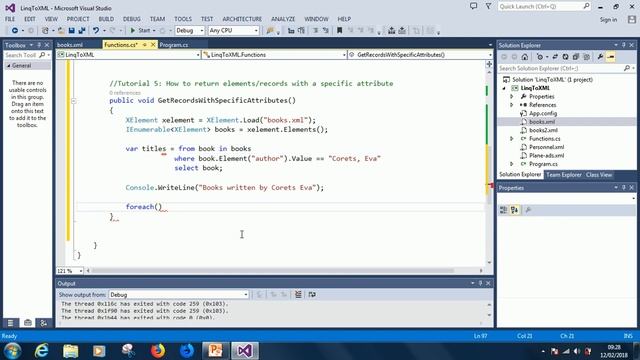Click the feedback speech bubble icon
The height and width of the screenshot is (360, 640).
(473, 6)
